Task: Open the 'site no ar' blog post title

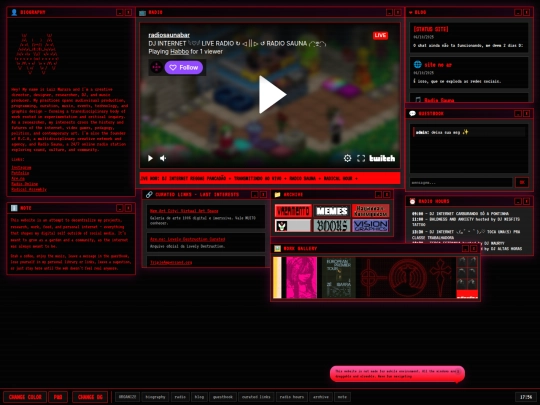Action: tap(438, 65)
